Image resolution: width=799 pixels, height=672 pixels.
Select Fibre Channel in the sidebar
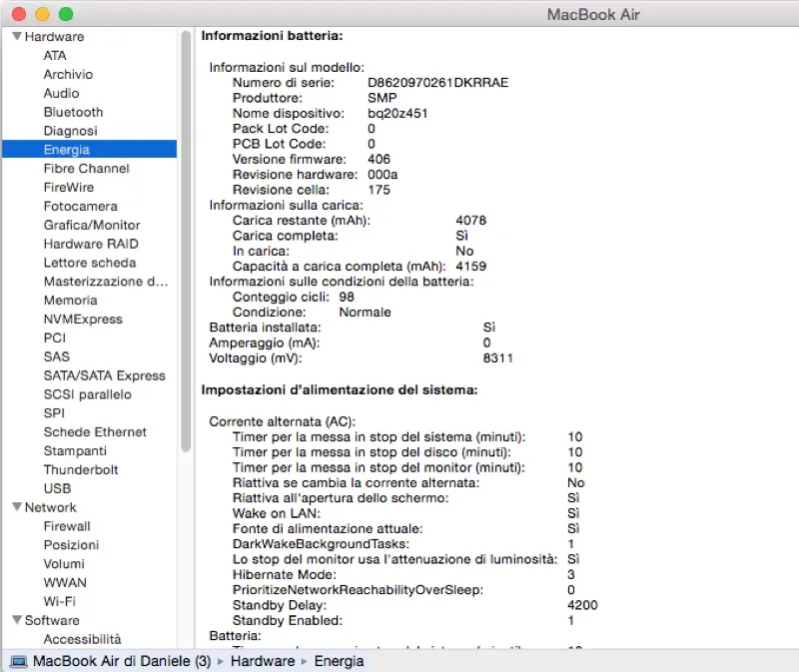point(87,169)
